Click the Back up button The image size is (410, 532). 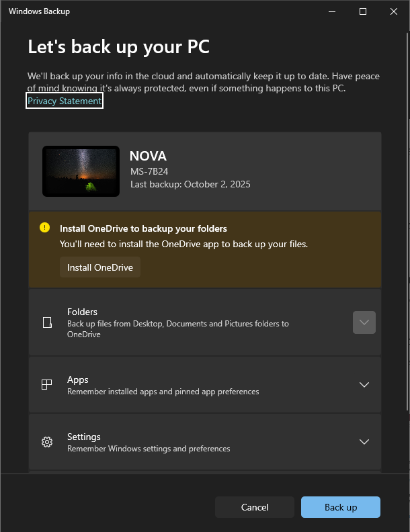pos(340,507)
